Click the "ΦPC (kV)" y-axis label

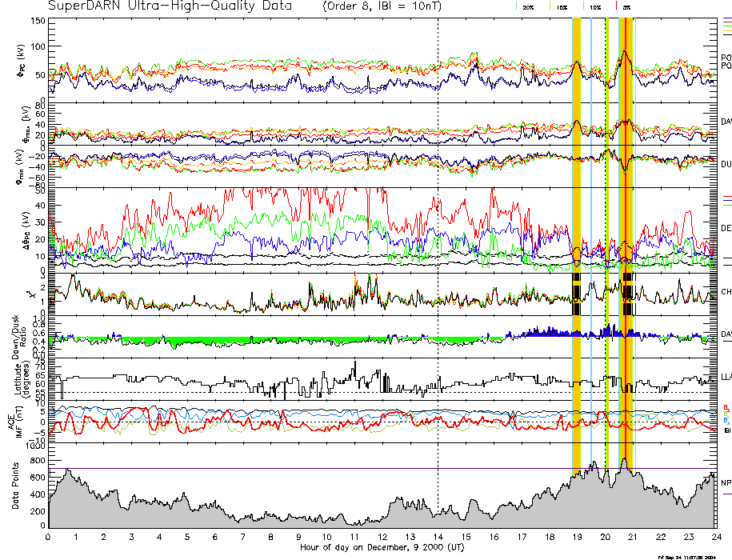[22, 61]
